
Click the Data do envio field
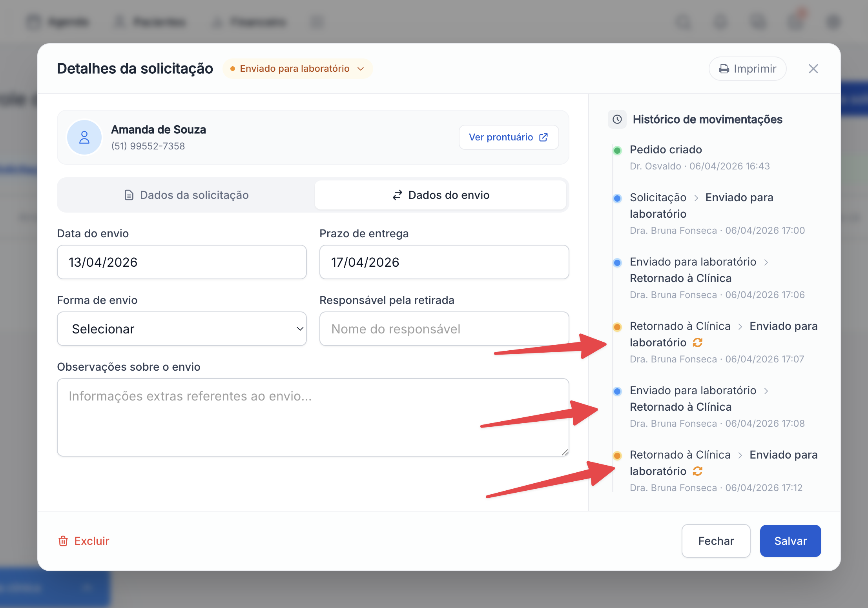pyautogui.click(x=182, y=262)
